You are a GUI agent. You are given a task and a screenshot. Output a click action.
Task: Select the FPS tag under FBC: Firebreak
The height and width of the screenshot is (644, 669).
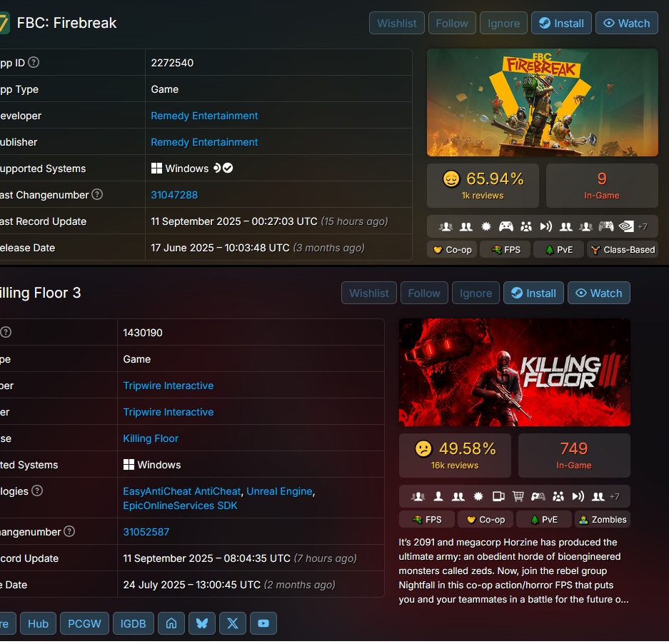tap(505, 250)
